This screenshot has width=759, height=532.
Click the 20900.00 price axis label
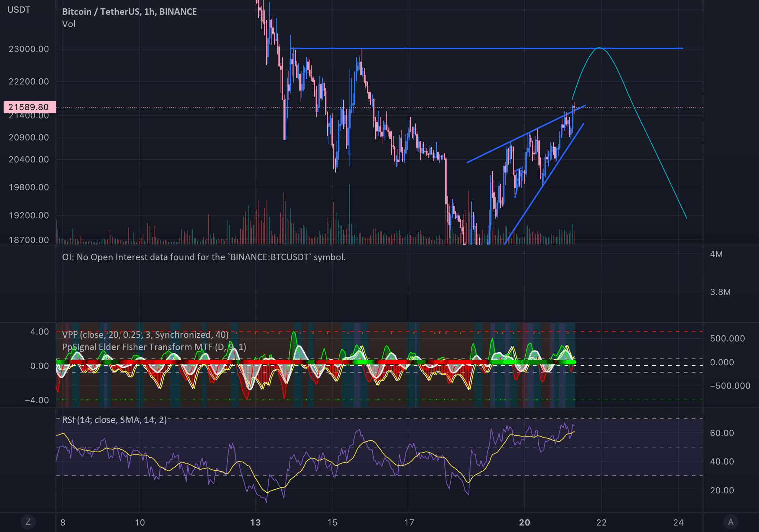(x=29, y=138)
